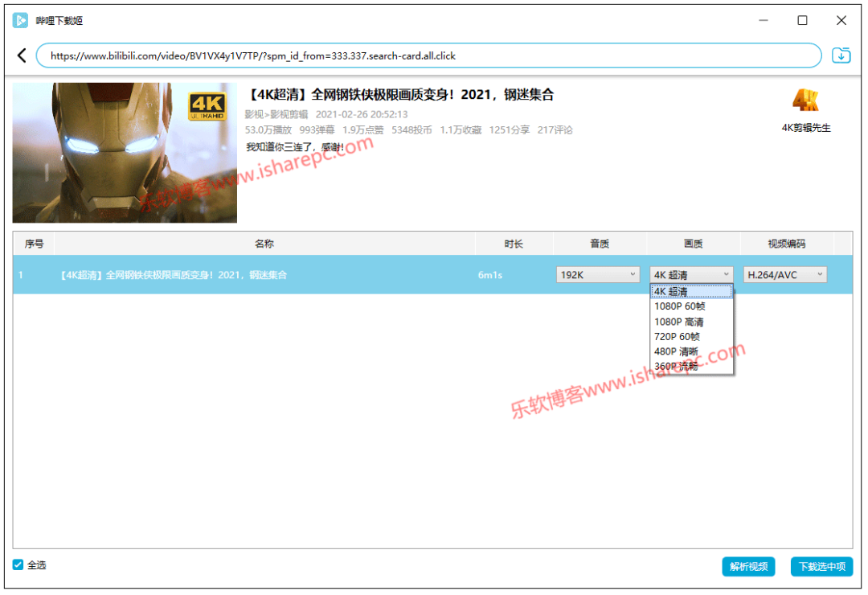Click the 序号 column header
868x595 pixels.
(x=34, y=244)
